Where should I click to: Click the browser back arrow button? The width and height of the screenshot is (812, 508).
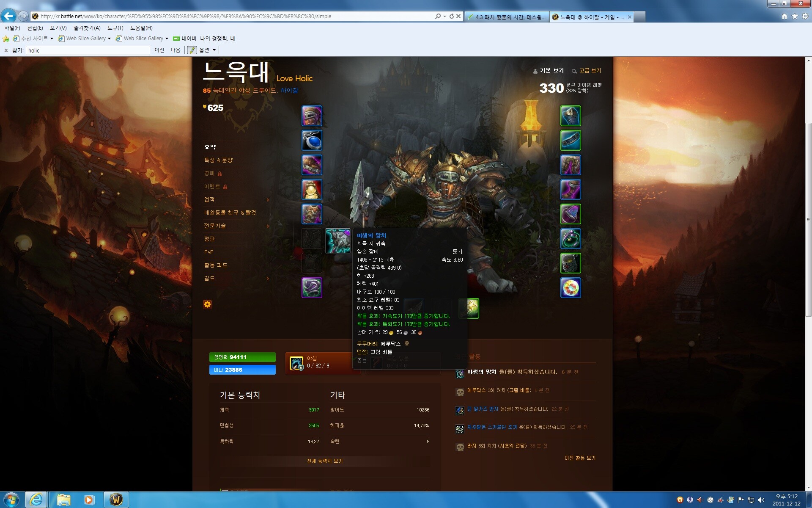[8, 16]
